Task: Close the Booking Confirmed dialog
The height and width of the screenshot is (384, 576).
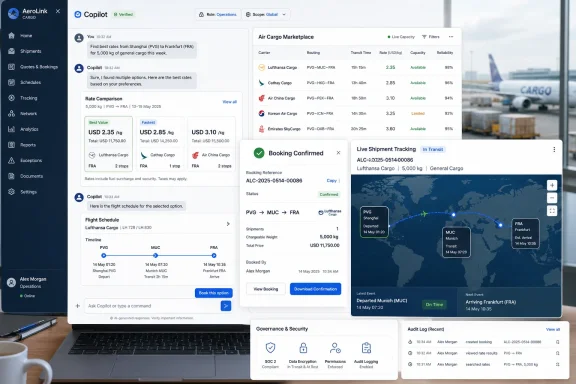Action: click(x=338, y=152)
